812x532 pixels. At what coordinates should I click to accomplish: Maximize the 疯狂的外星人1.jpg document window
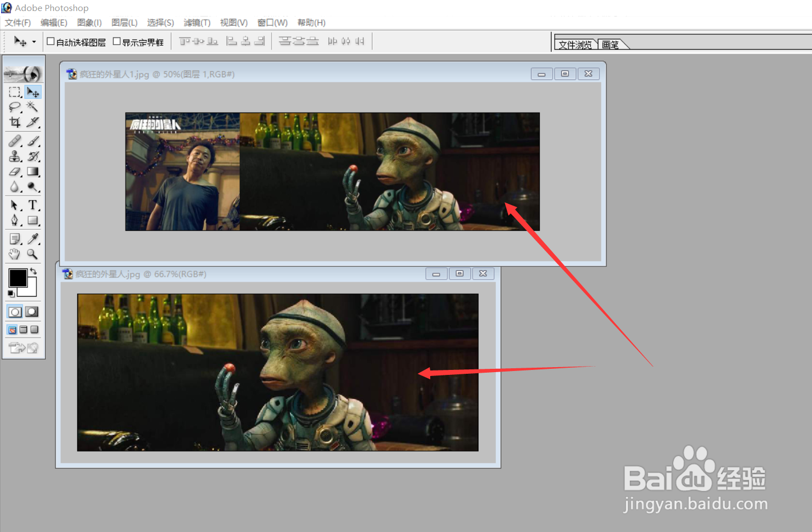(x=565, y=74)
